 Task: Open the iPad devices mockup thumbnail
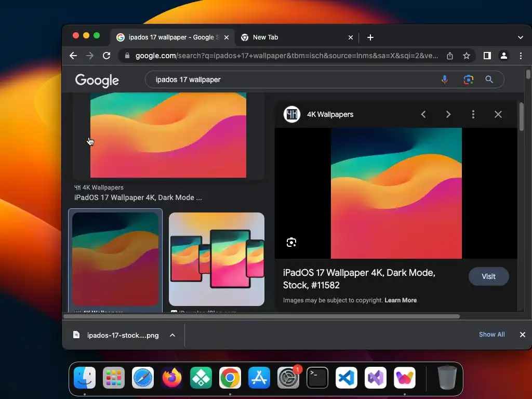217,259
